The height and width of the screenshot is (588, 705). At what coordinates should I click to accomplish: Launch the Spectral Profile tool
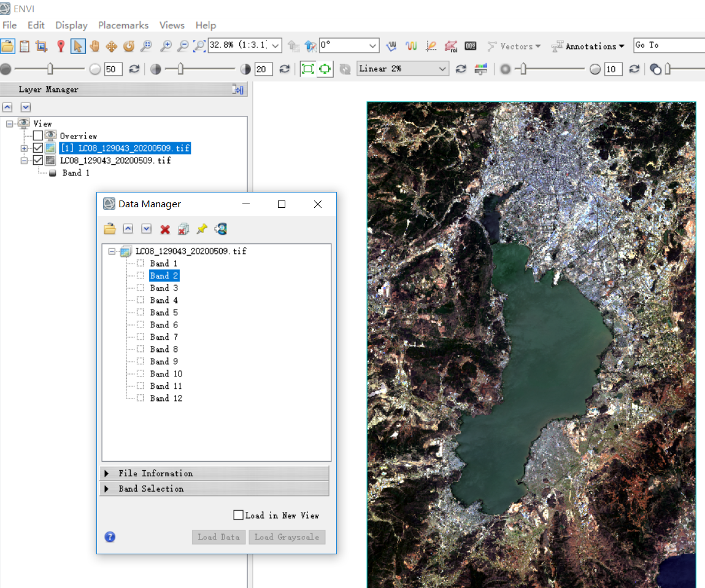pyautogui.click(x=390, y=46)
